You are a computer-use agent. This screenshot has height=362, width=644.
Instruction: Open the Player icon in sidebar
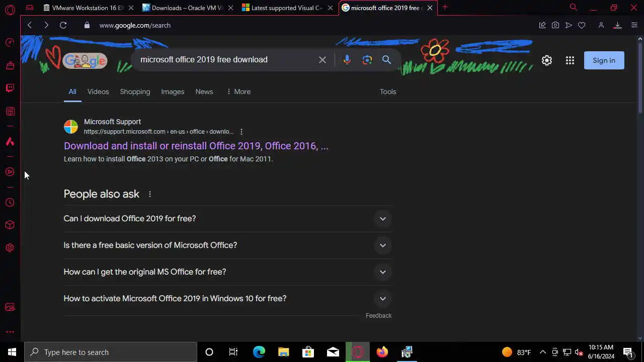[10, 172]
